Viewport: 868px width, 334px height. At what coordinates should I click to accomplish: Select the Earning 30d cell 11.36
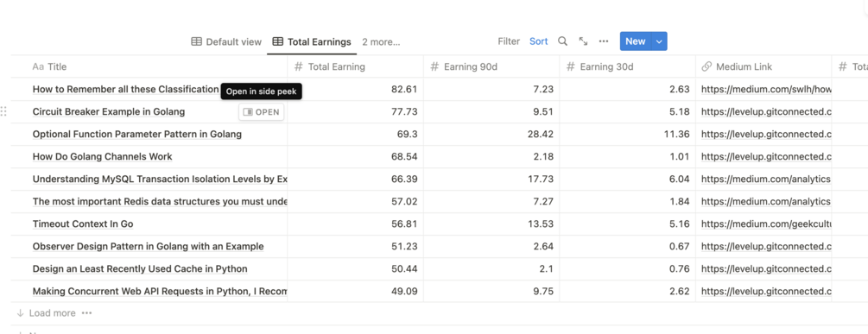[628, 134]
